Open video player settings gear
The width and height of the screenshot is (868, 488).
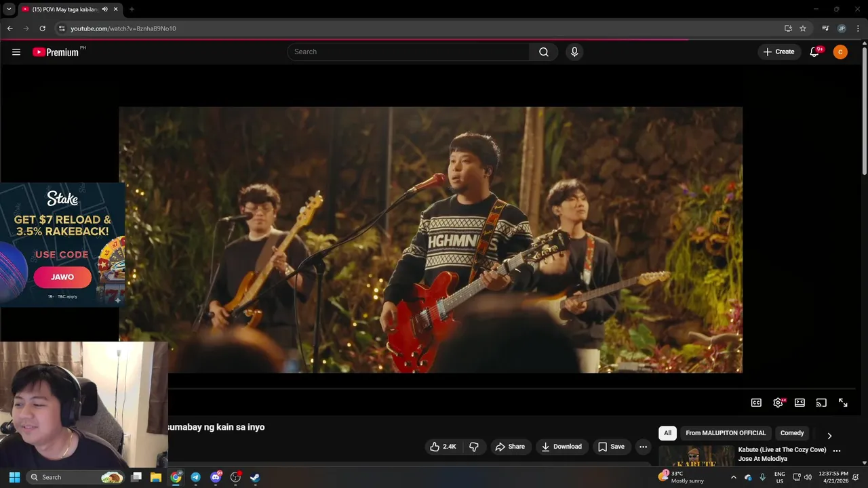point(778,403)
